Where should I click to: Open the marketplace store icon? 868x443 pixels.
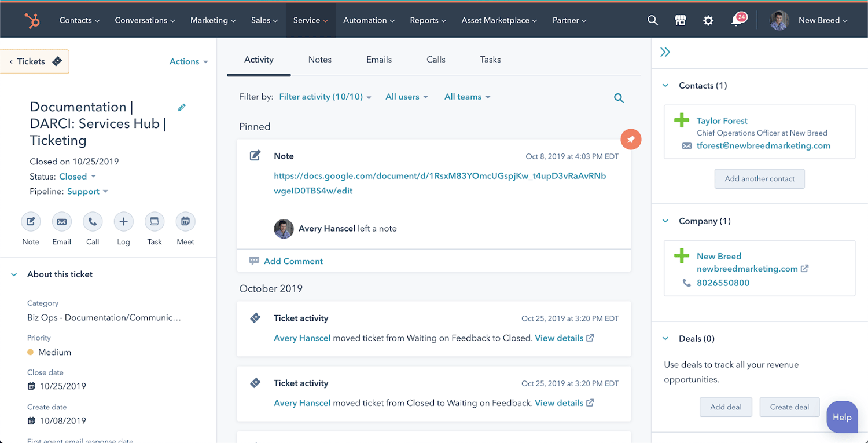point(681,20)
